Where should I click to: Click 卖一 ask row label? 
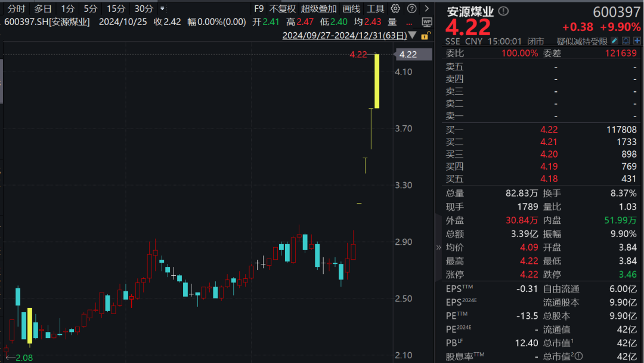pyautogui.click(x=454, y=116)
